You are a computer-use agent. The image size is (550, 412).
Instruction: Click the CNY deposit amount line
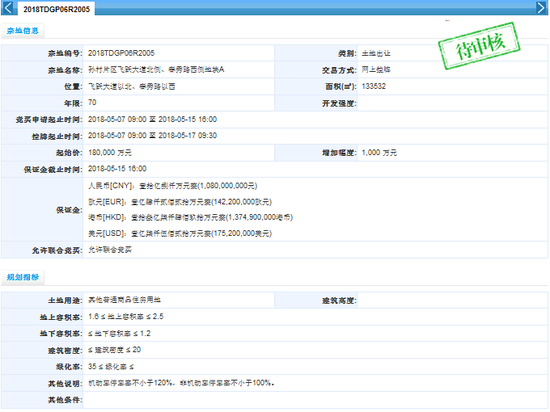[173, 186]
